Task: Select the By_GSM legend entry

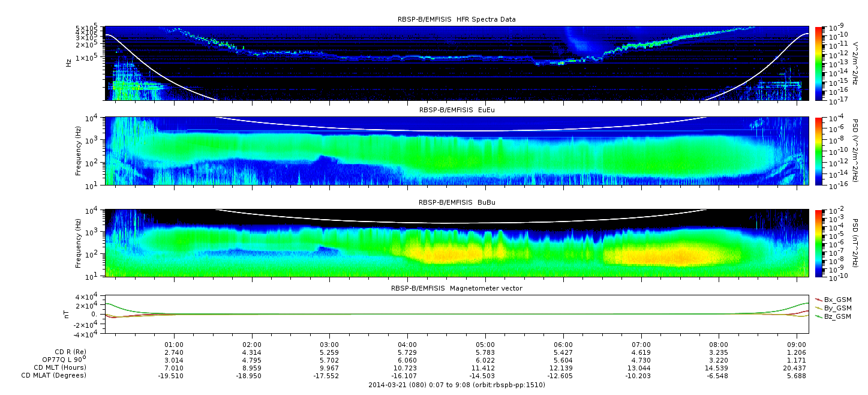Action: pyautogui.click(x=833, y=307)
